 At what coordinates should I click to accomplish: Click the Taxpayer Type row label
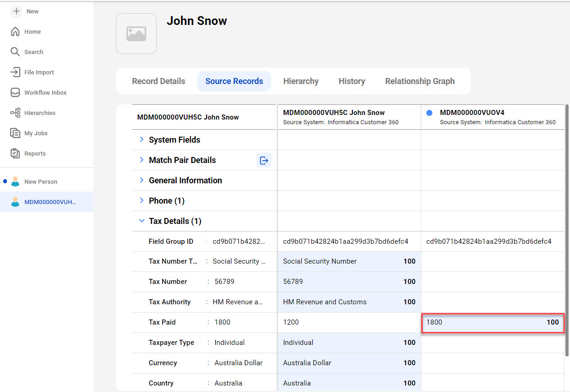171,343
